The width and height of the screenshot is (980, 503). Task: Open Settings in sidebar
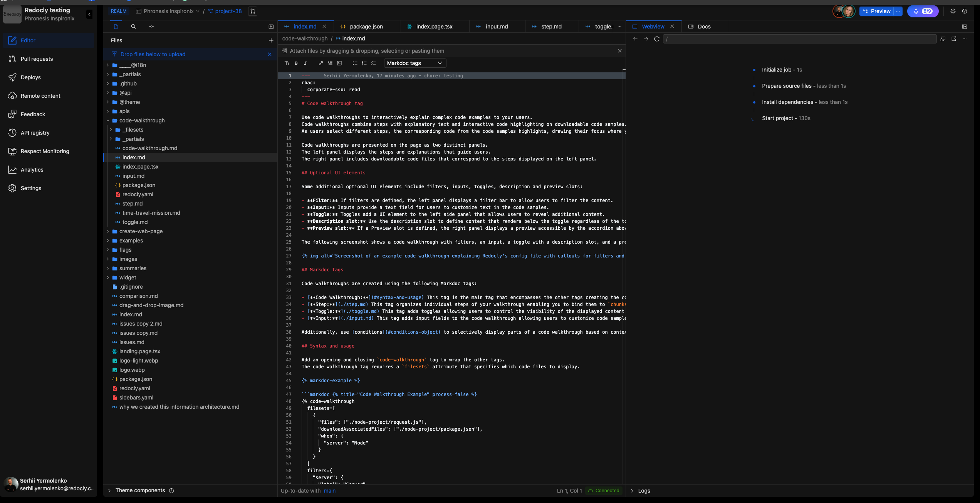point(49,188)
